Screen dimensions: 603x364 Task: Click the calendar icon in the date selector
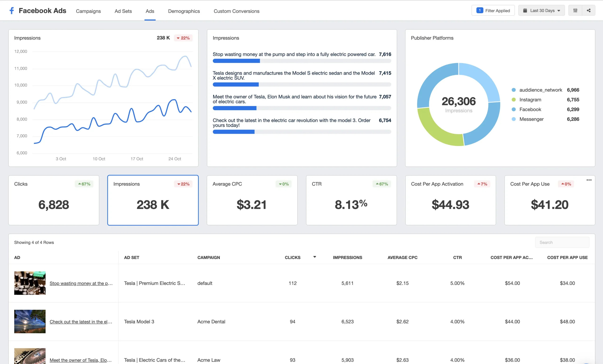525,10
